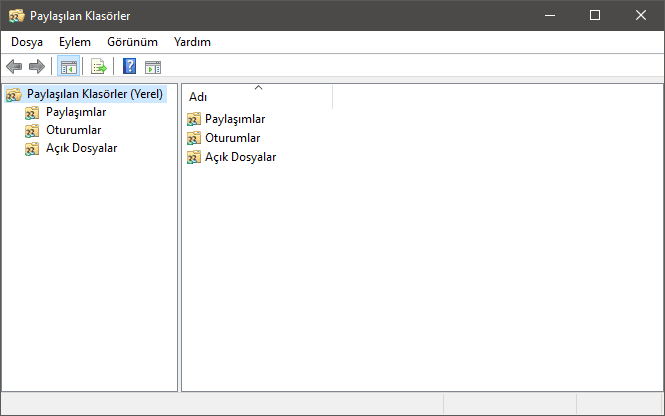
Task: Click the Oturumlar folder icon in tree
Action: (32, 131)
